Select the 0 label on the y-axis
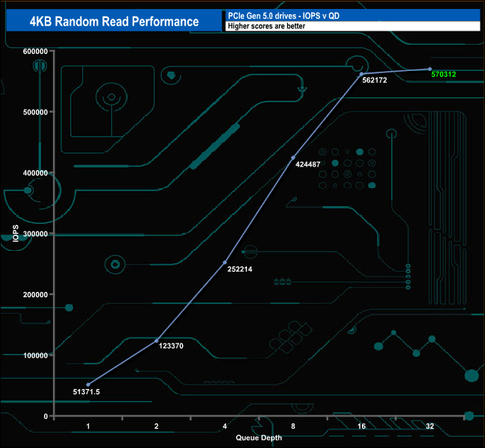 pos(46,416)
